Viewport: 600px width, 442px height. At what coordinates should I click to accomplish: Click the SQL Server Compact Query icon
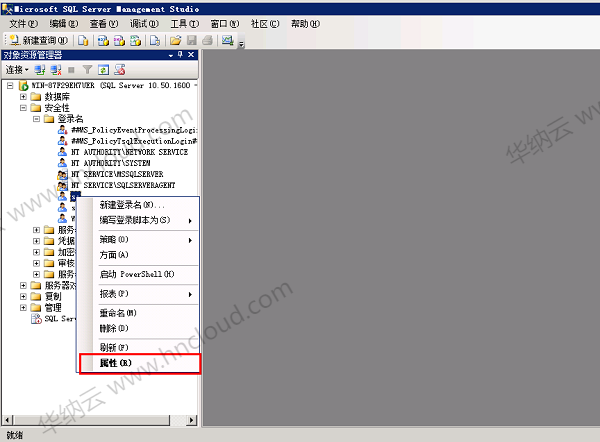pos(155,40)
